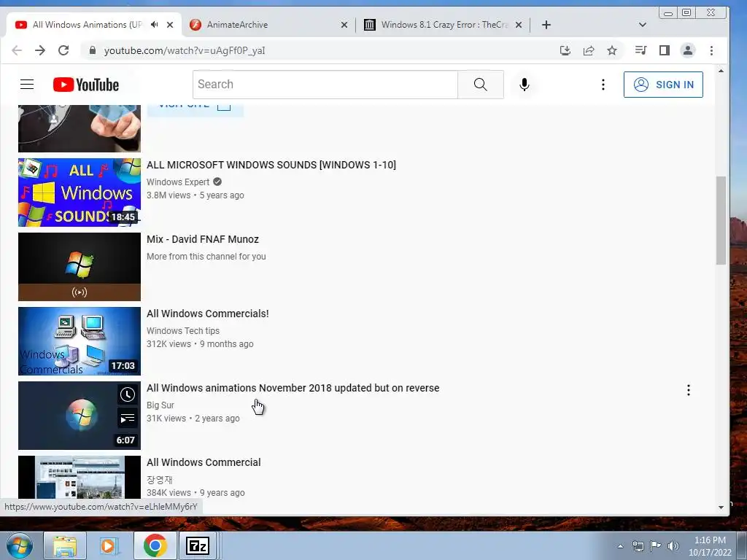Open Action Center flag icon
Image resolution: width=747 pixels, height=560 pixels.
656,546
